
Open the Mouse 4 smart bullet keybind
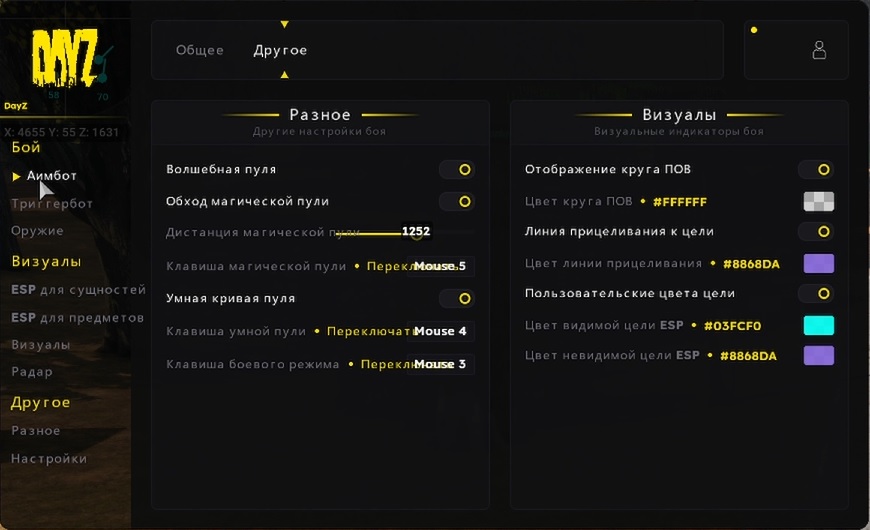(x=440, y=331)
